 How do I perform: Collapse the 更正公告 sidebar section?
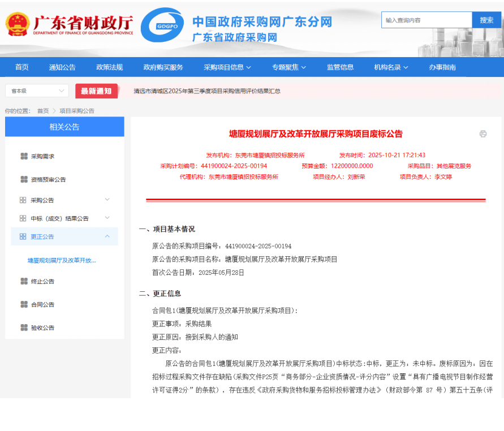click(107, 236)
